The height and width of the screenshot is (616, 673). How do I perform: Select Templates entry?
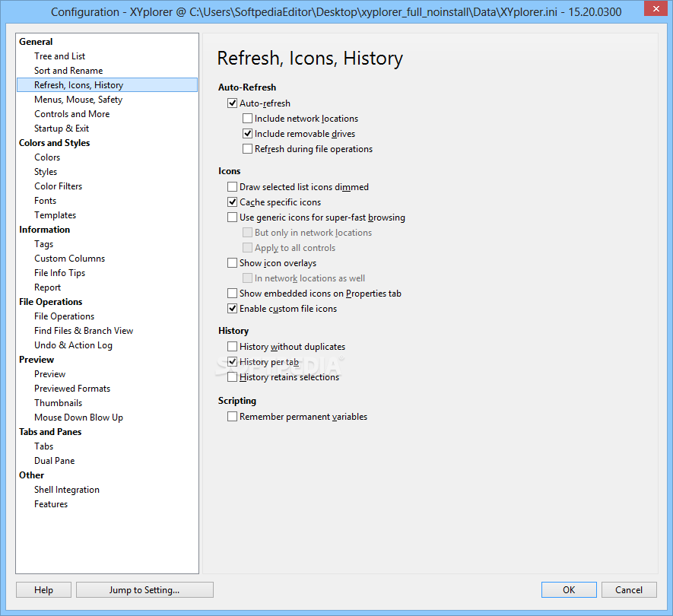click(56, 215)
